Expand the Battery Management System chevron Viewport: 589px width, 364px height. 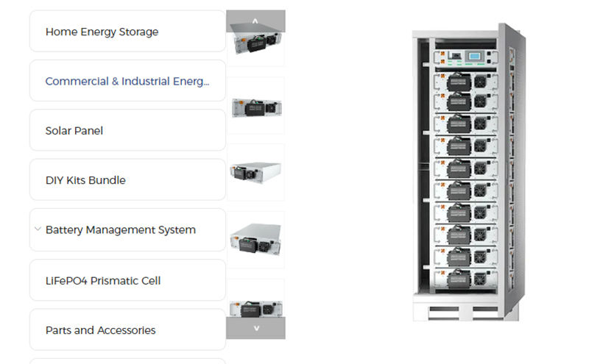point(38,229)
